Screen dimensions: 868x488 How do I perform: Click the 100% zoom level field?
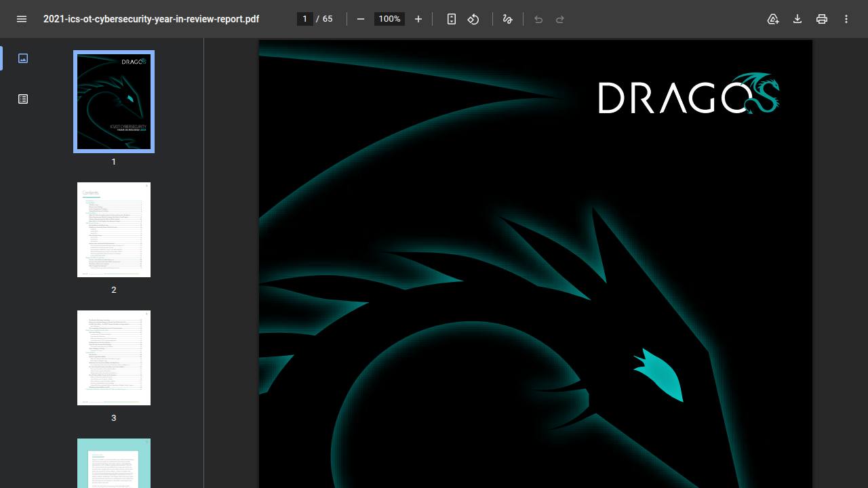coord(389,19)
